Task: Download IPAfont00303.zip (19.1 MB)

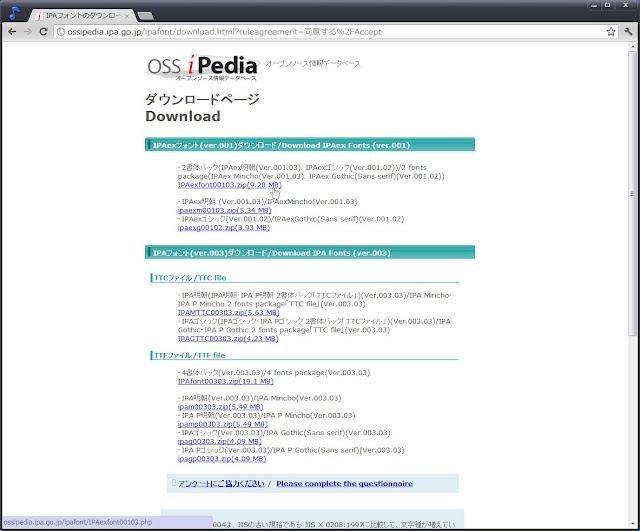Action: click(x=225, y=381)
